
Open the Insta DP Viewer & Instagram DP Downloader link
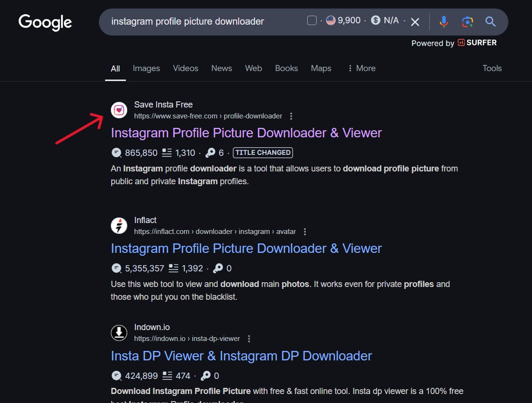click(241, 356)
